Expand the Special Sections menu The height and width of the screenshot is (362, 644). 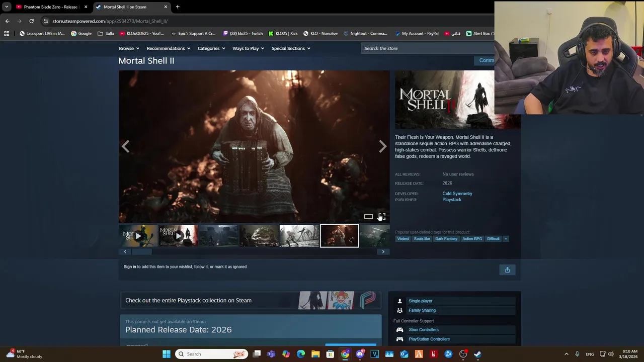tap(291, 48)
